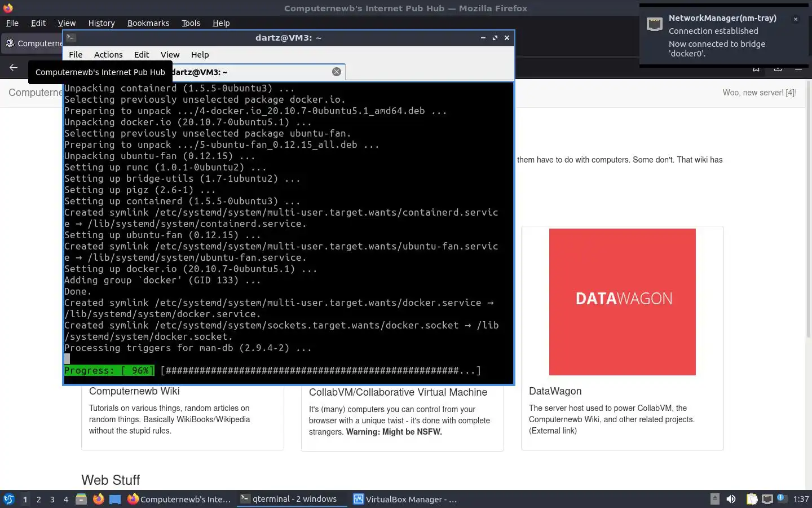
Task: Launch Firefox from the quick launch icon
Action: pyautogui.click(x=98, y=499)
